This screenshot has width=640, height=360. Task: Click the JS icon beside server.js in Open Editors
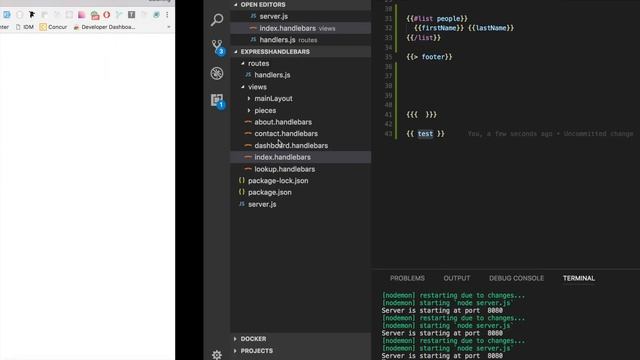point(253,16)
